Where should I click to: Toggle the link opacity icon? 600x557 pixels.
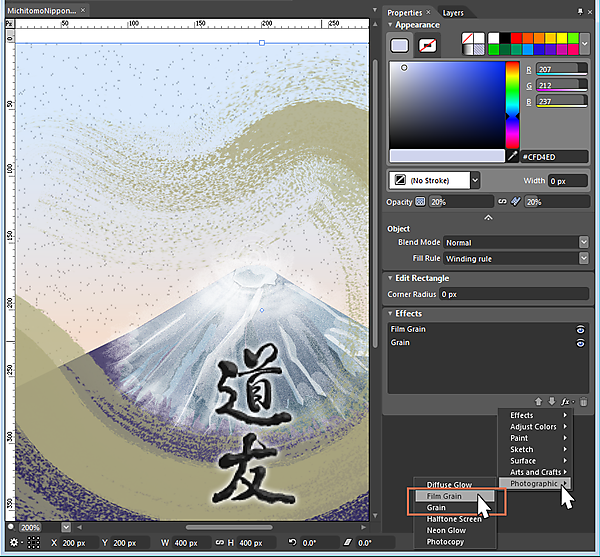tap(504, 201)
